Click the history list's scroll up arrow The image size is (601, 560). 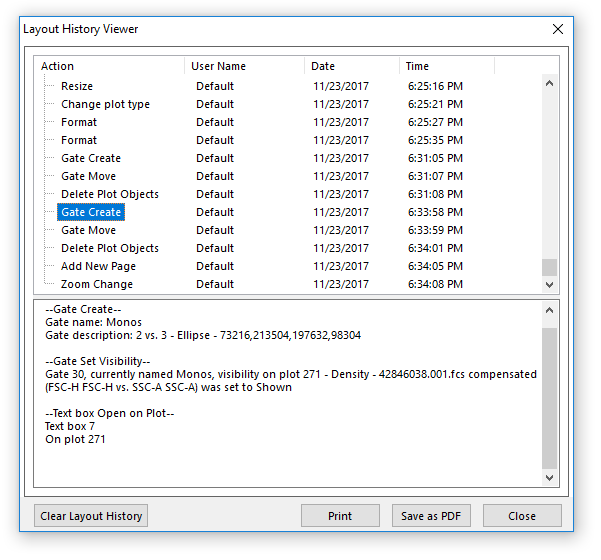pos(549,83)
